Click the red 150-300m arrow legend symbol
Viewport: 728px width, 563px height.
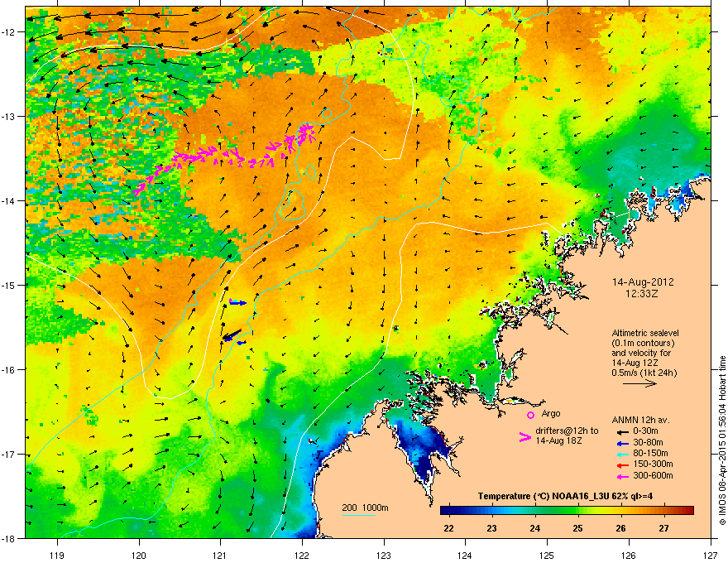pyautogui.click(x=622, y=465)
